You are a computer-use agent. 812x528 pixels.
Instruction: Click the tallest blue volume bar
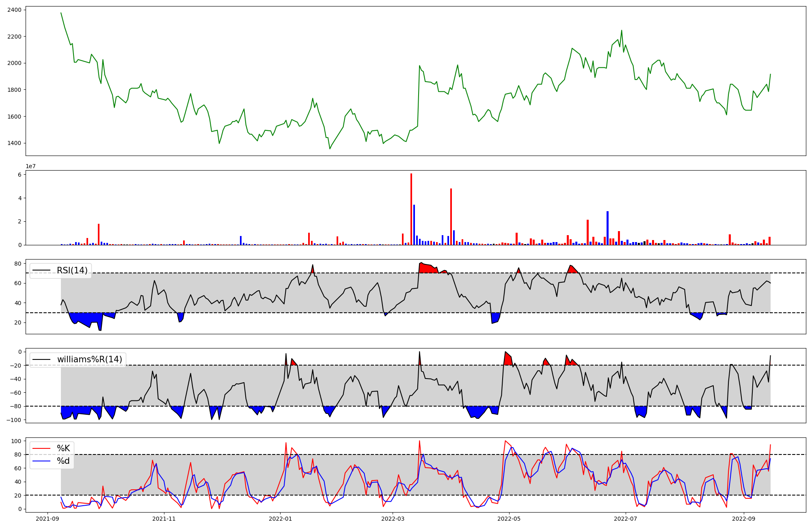pyautogui.click(x=414, y=225)
